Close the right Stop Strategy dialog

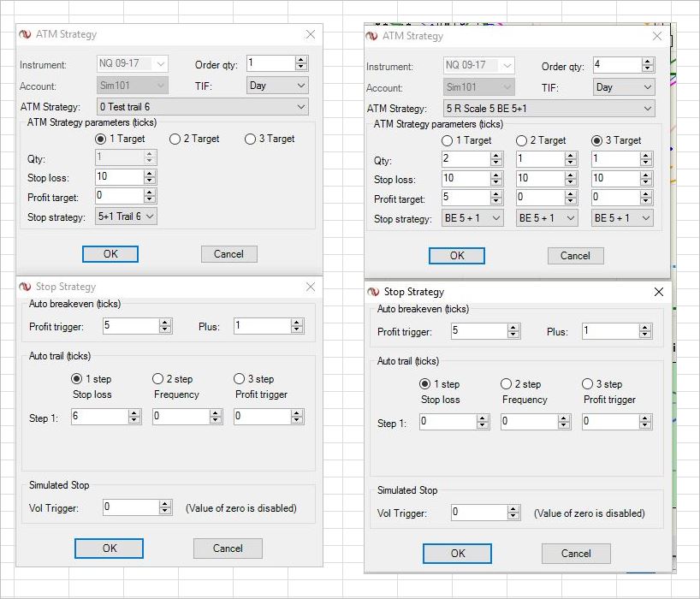658,292
